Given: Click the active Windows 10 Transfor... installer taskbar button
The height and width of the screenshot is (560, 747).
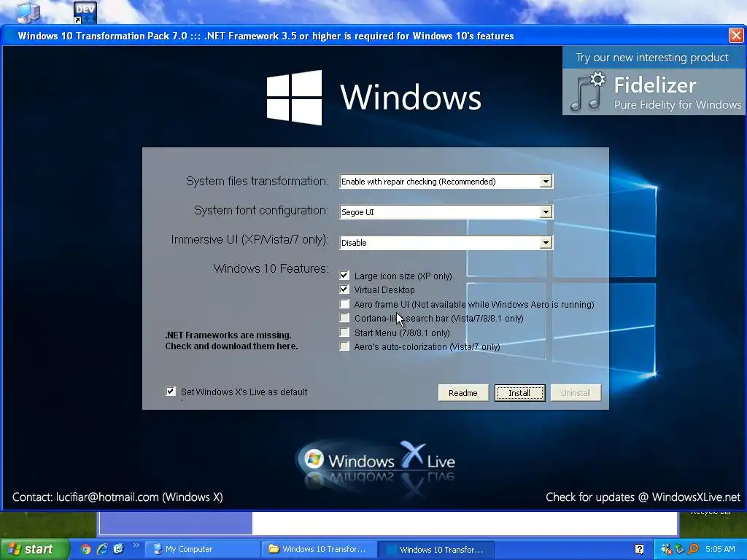Looking at the screenshot, I should tap(436, 550).
